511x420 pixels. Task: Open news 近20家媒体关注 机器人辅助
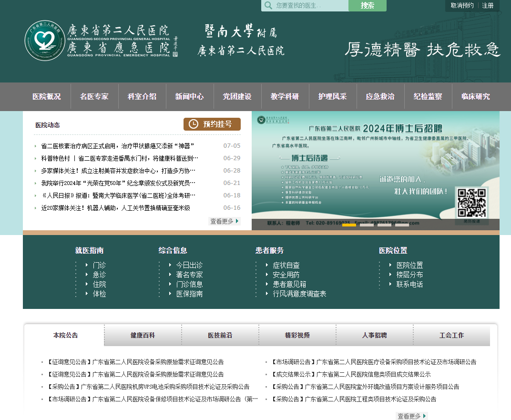tap(116, 208)
